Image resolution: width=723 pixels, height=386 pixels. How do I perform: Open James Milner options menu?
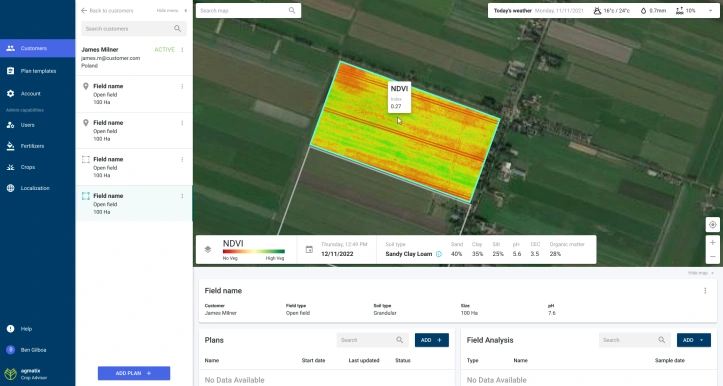click(x=183, y=50)
